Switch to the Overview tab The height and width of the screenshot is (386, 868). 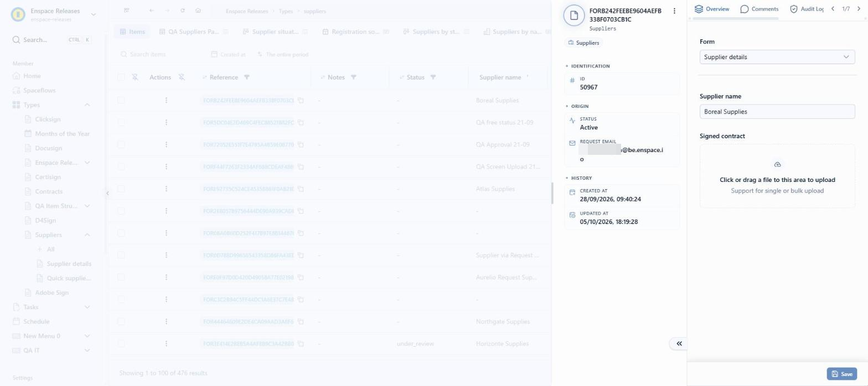click(x=712, y=9)
